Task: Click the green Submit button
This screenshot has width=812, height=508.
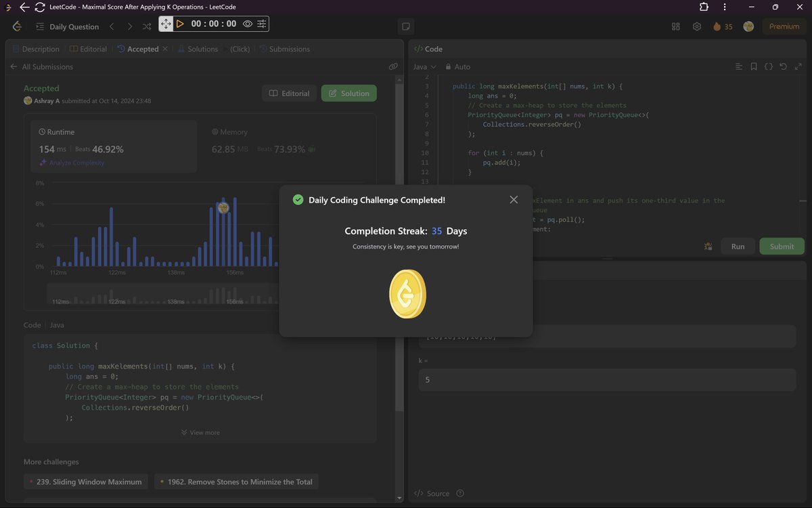Action: tap(782, 246)
